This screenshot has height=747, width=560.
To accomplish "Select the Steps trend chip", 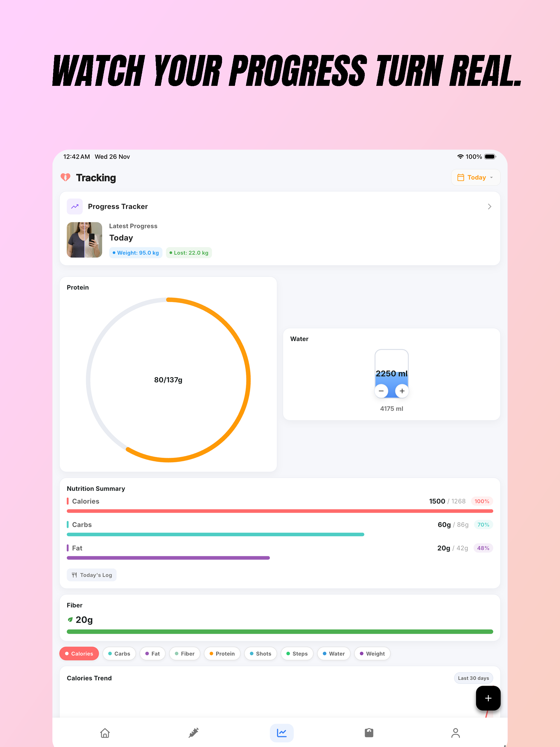I will [x=297, y=653].
